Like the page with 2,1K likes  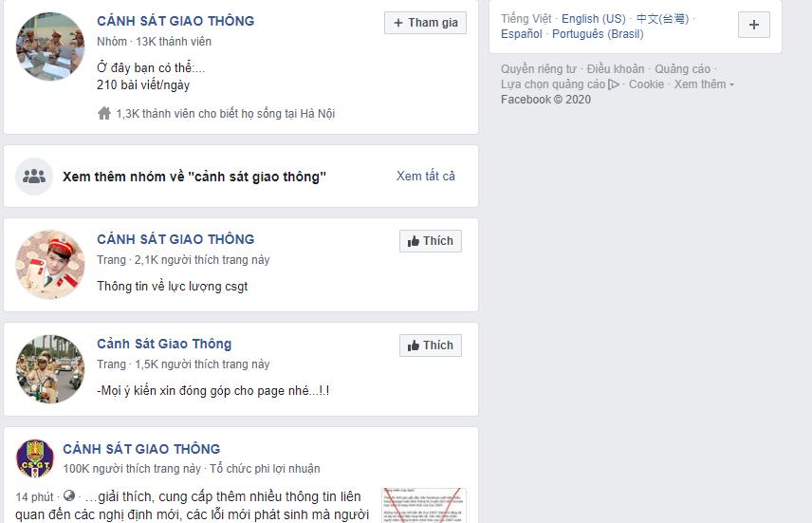[x=431, y=241]
